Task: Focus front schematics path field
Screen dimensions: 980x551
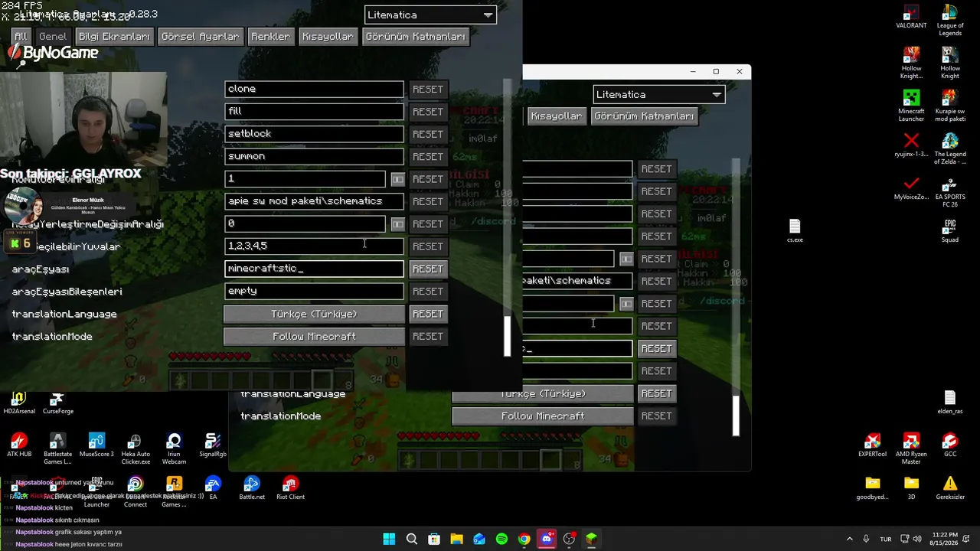Action: click(314, 201)
